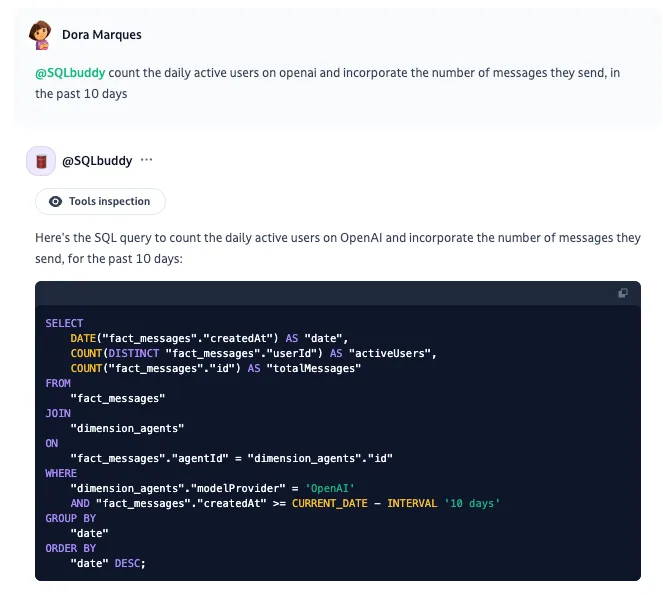This screenshot has width=663, height=595.
Task: Open Tools inspection
Action: [x=100, y=202]
